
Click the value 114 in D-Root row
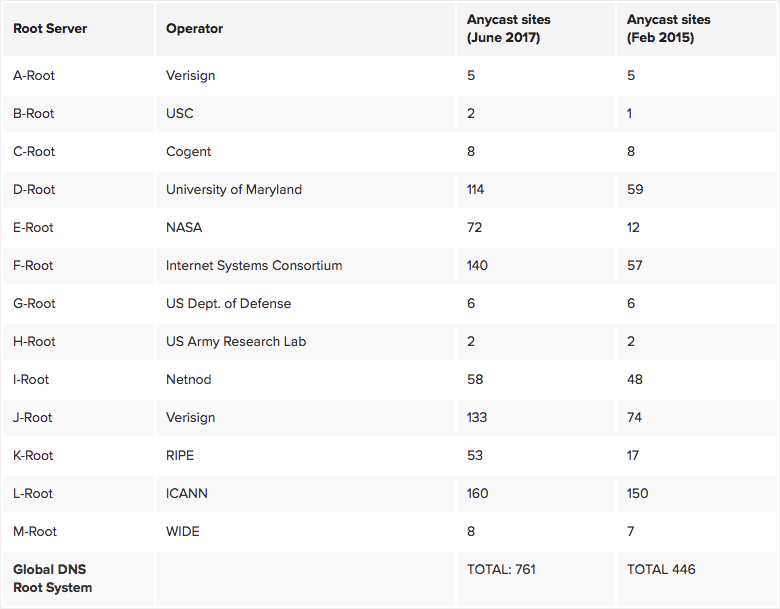click(x=478, y=189)
